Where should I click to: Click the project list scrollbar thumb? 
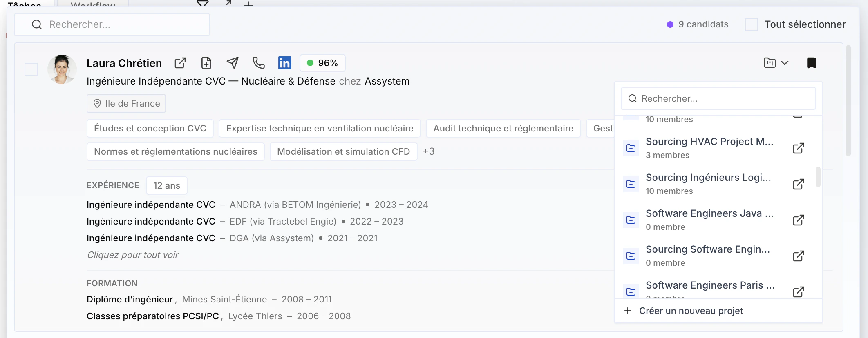coord(818,177)
